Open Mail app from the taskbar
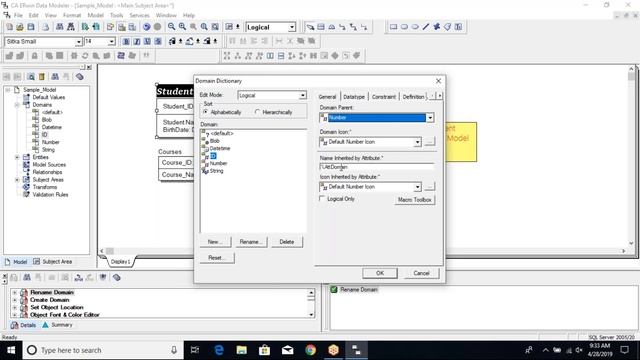640x360 pixels. click(287, 350)
